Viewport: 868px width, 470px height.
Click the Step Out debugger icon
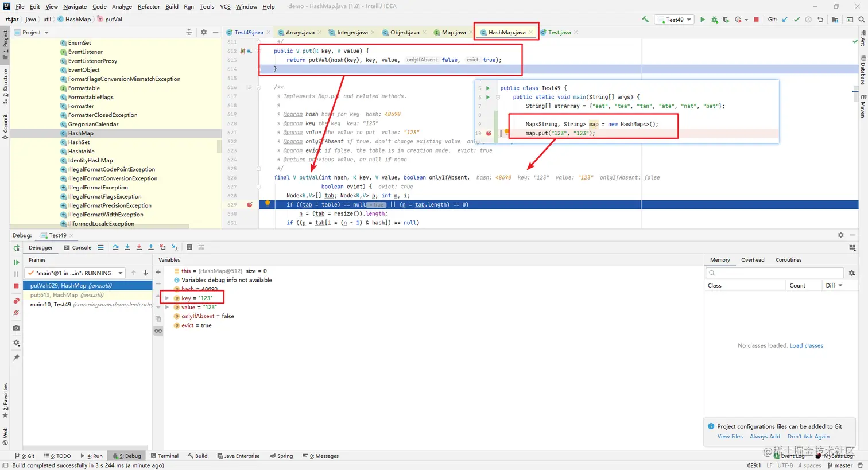click(x=151, y=247)
